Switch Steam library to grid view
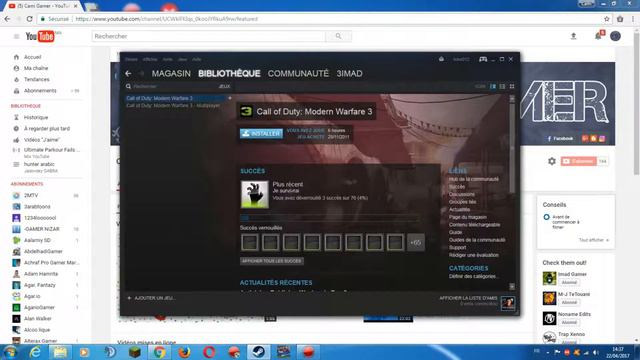640x360 pixels. point(512,87)
